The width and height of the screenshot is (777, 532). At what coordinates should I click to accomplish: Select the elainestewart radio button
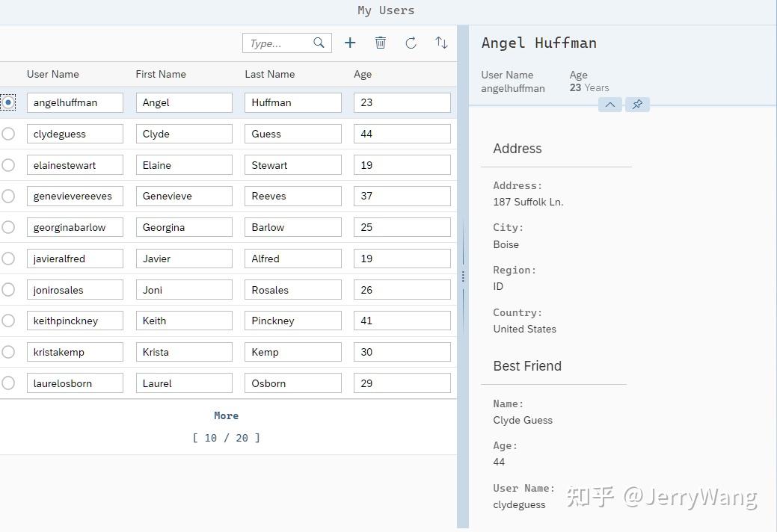tap(8, 165)
